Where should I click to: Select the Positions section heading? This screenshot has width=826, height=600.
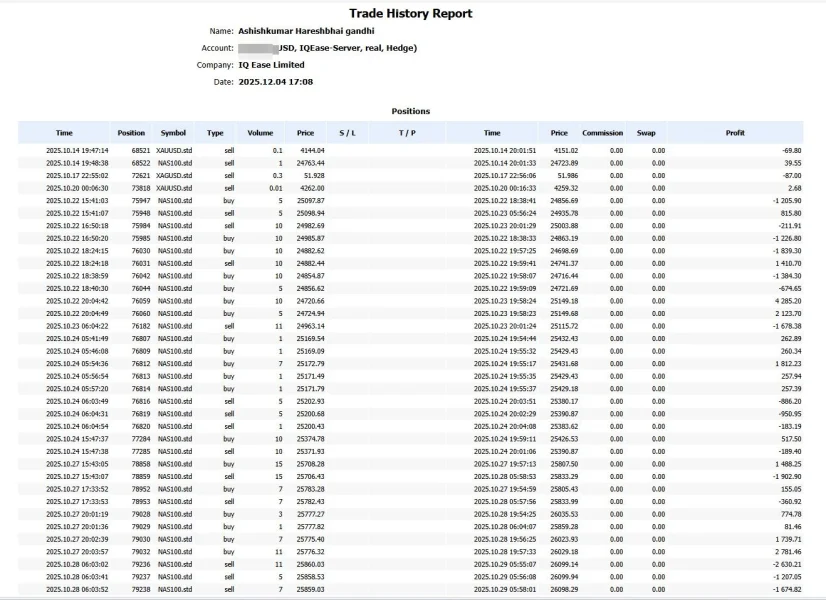point(410,111)
